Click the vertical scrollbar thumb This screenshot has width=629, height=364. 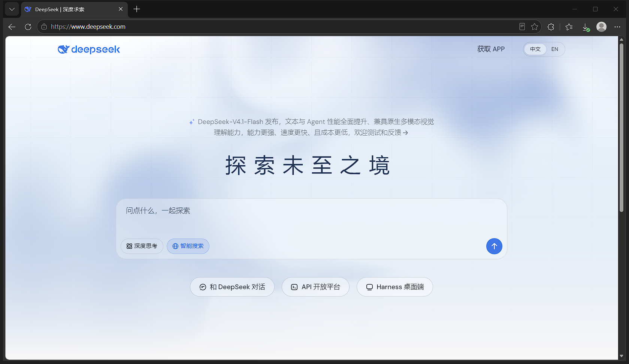(x=622, y=127)
